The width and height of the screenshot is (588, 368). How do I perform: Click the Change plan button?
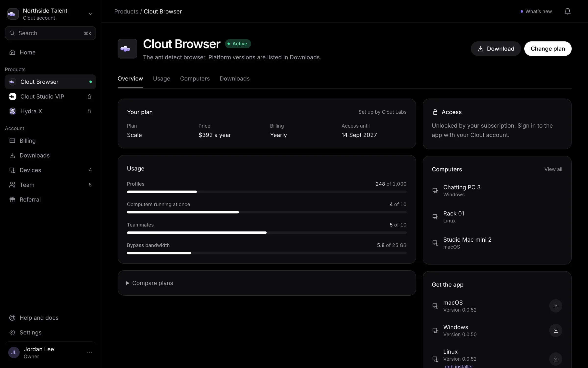click(548, 49)
